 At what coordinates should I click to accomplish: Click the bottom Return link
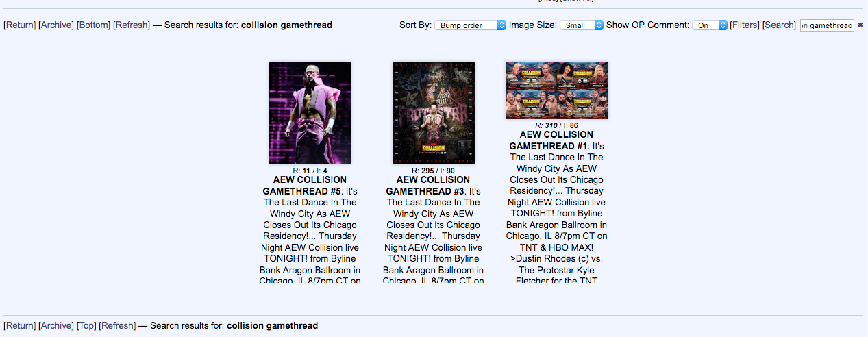point(20,326)
